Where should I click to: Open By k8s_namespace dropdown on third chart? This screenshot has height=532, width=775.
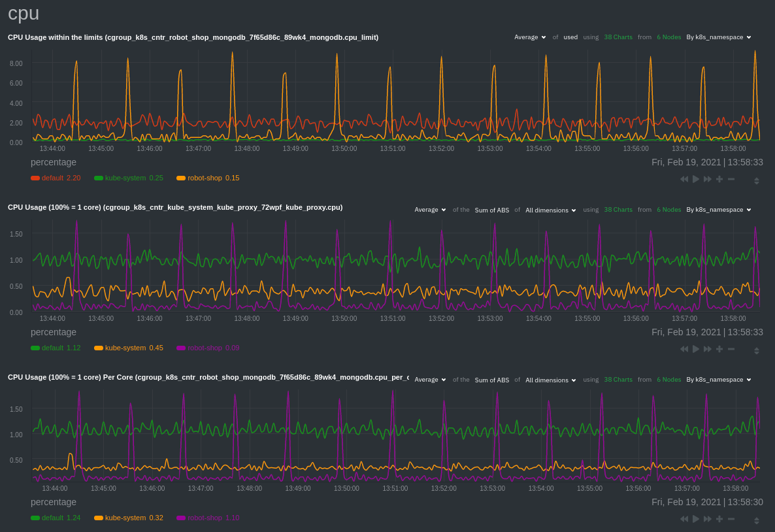[x=718, y=380]
